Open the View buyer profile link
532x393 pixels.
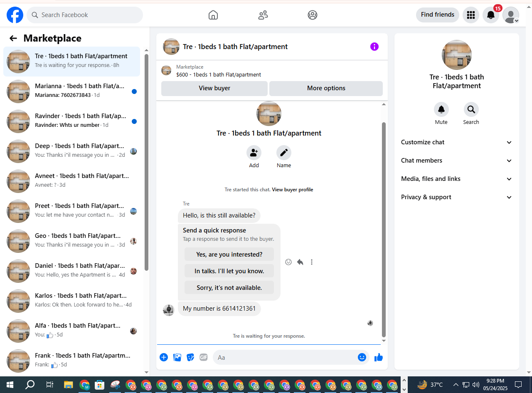click(x=293, y=190)
